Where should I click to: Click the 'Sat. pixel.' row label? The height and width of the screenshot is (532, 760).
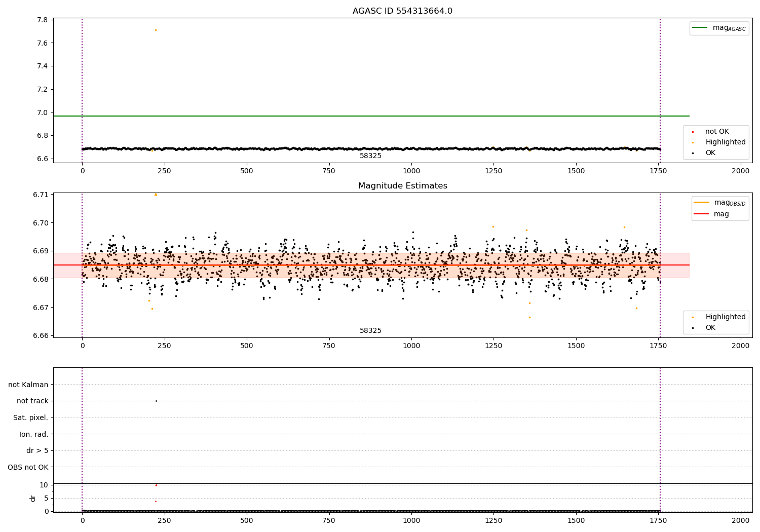tap(31, 418)
